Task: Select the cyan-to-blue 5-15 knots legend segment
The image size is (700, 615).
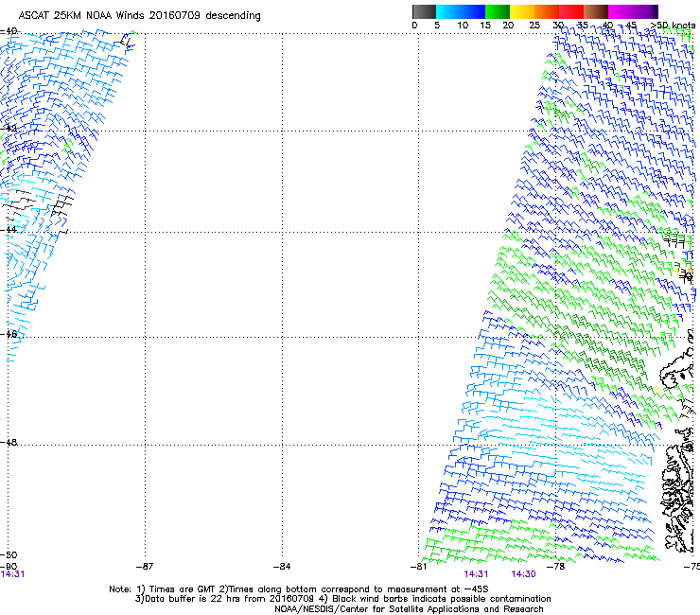Action: (461, 11)
